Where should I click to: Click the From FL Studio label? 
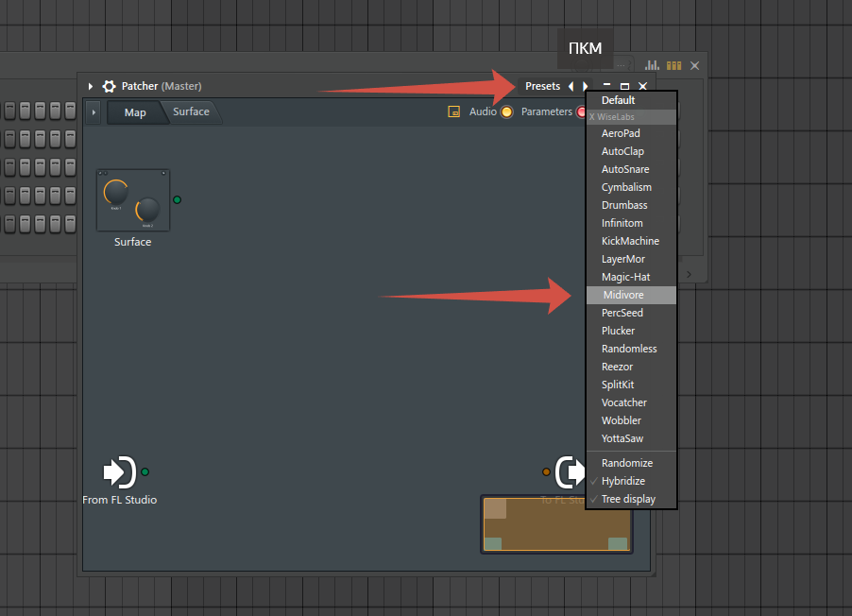click(120, 500)
